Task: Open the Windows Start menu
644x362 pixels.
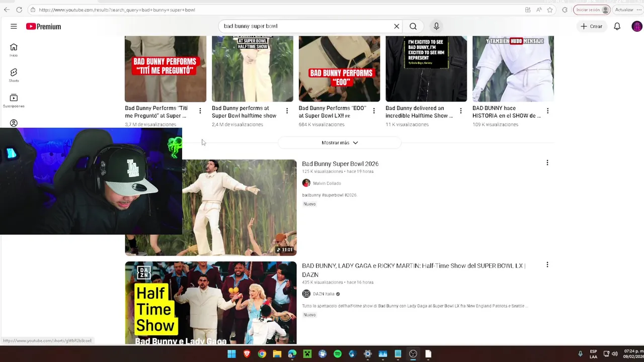Action: click(231, 354)
